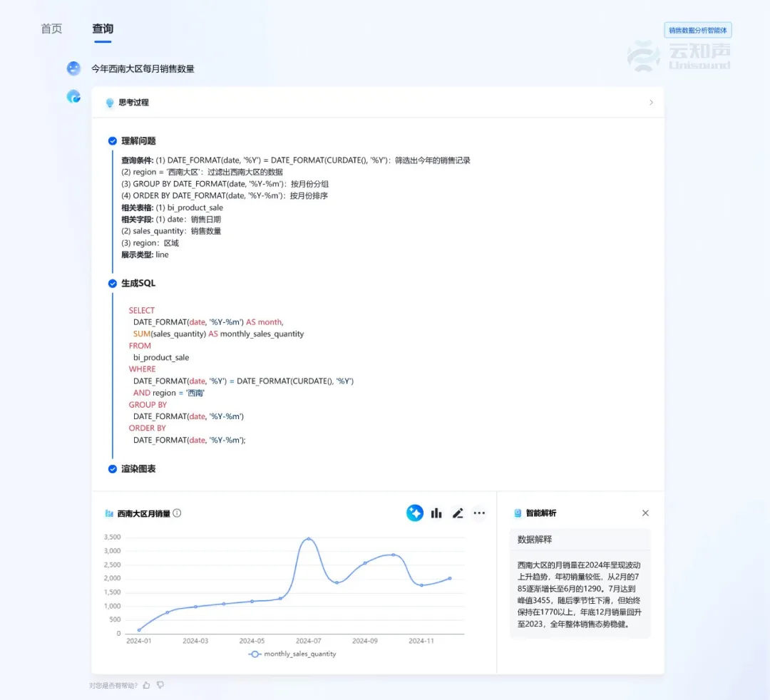Click the edit pencil icon above chart
Screen dimensions: 770x700
(x=458, y=513)
